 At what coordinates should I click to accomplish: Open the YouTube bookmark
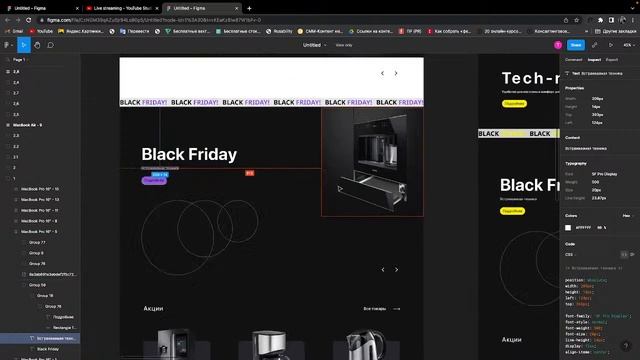tap(41, 31)
